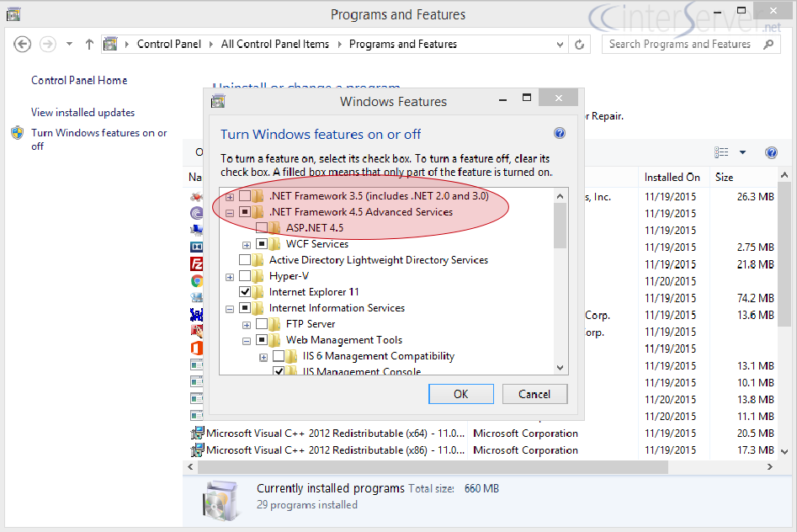The image size is (797, 532).
Task: Click the 20.5 MB size cell
Action: 755,434
